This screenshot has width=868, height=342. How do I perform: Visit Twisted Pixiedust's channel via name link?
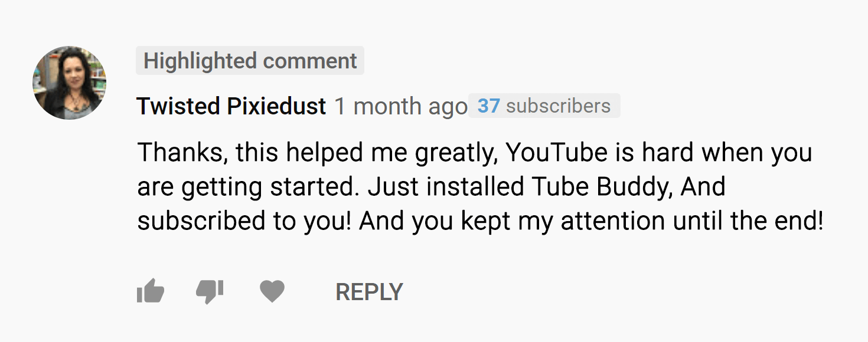(x=230, y=106)
